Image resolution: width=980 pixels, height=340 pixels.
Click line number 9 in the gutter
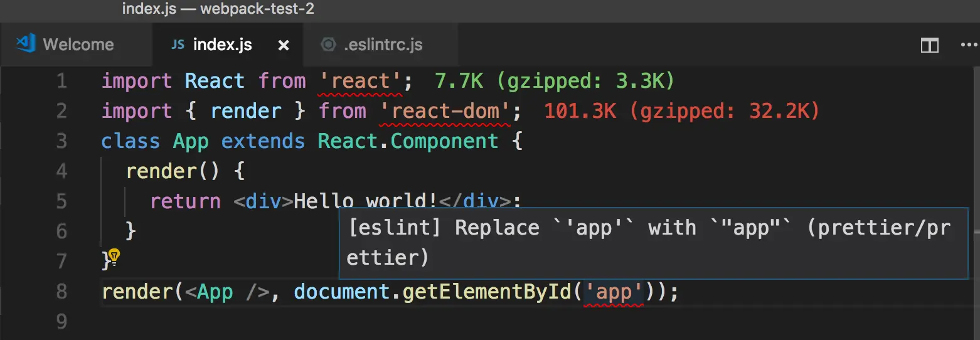click(61, 322)
